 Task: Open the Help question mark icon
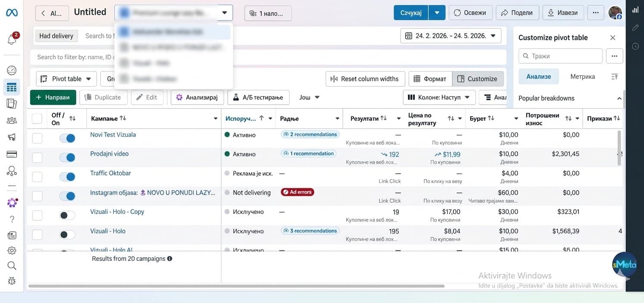12,219
